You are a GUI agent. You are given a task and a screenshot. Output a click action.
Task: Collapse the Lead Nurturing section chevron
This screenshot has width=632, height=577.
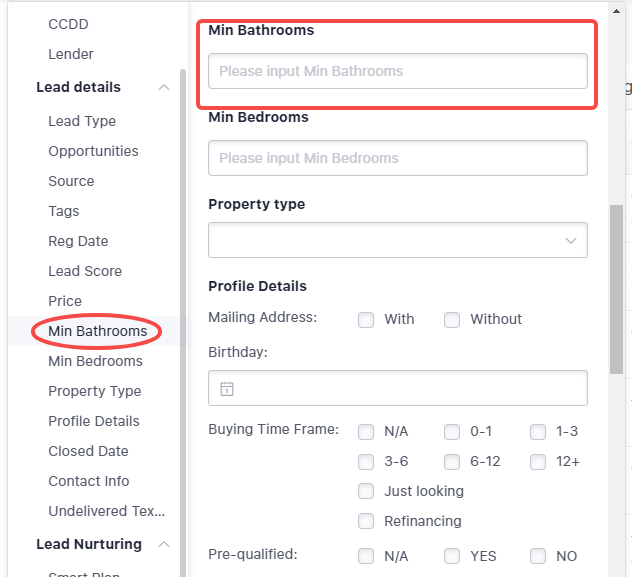(x=164, y=544)
